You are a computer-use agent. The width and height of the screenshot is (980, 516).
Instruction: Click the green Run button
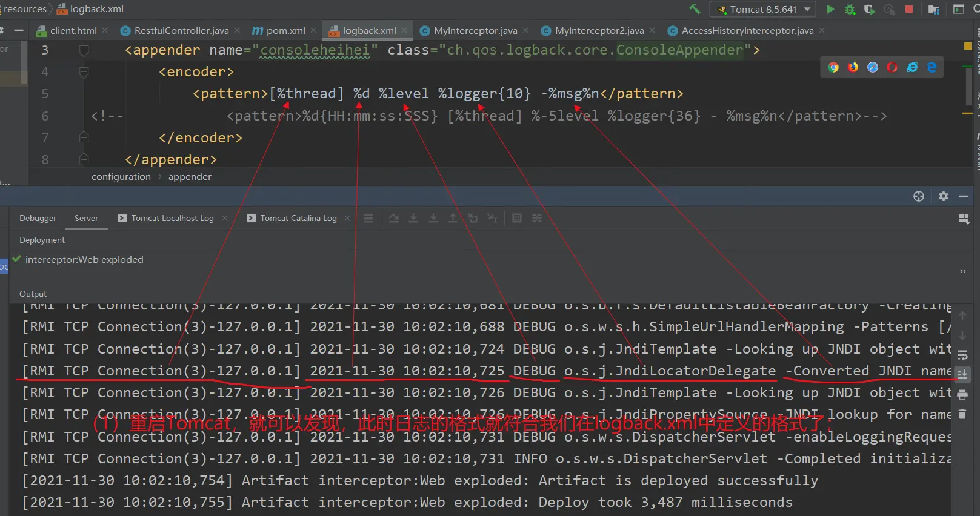tap(830, 9)
